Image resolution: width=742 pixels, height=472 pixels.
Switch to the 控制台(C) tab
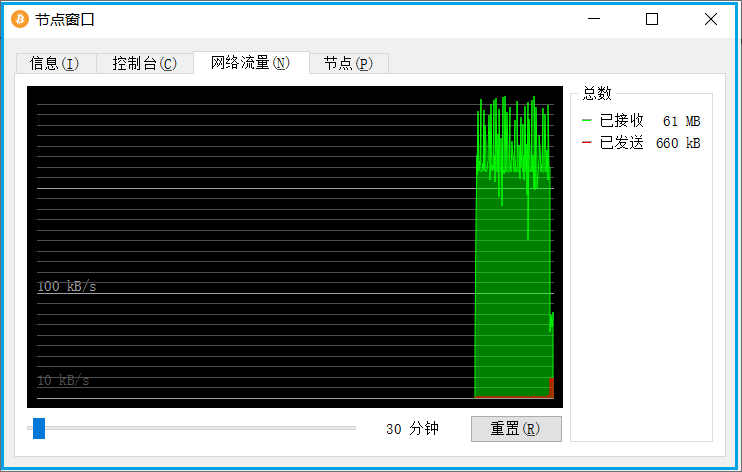coord(145,63)
